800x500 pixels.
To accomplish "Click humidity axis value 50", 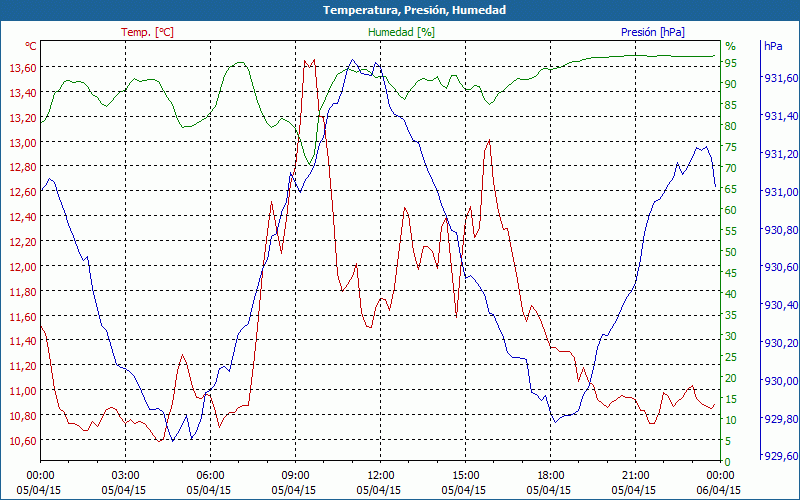I will click(x=731, y=252).
